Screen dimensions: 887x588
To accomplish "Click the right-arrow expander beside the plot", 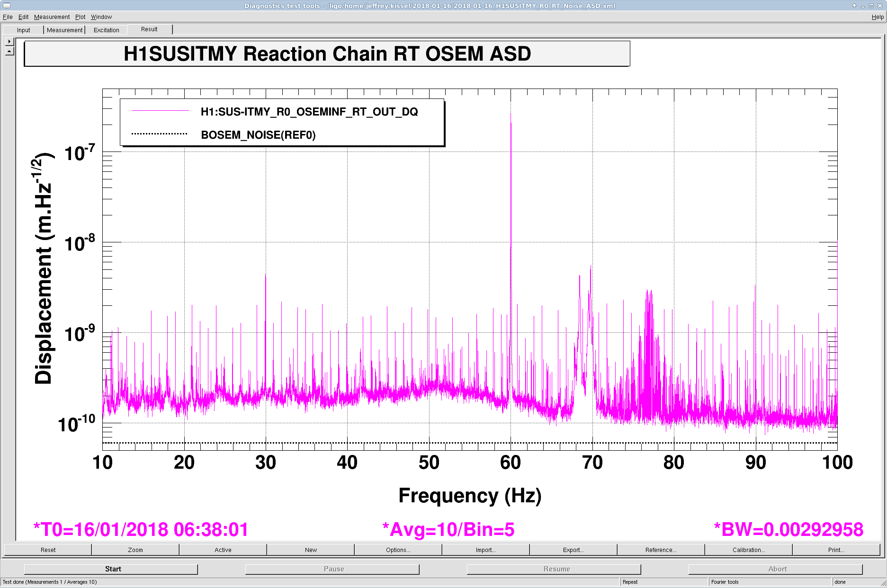I will [9, 42].
